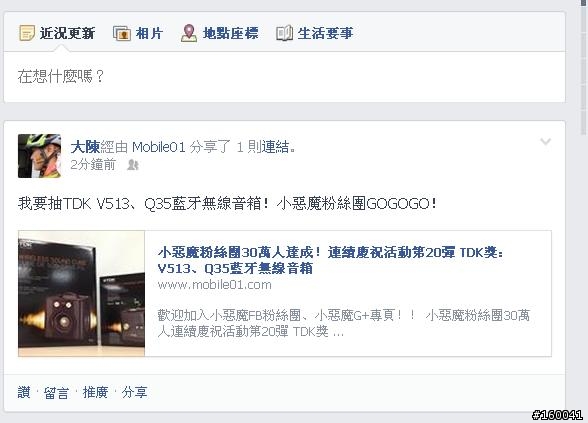Image resolution: width=588 pixels, height=423 pixels.
Task: Click 留言 to comment on post
Action: [x=56, y=393]
